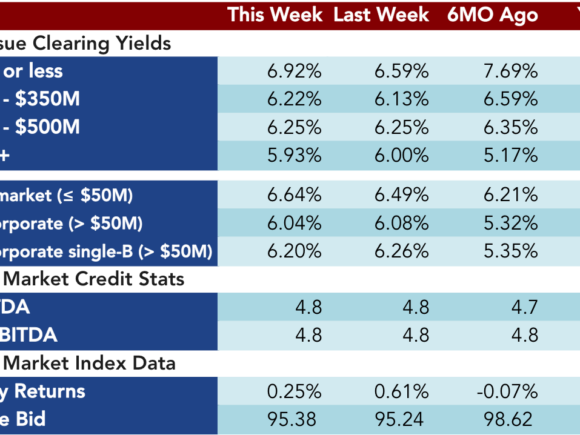Select the 95.38 Bid value
The image size is (580, 435).
[x=291, y=419]
